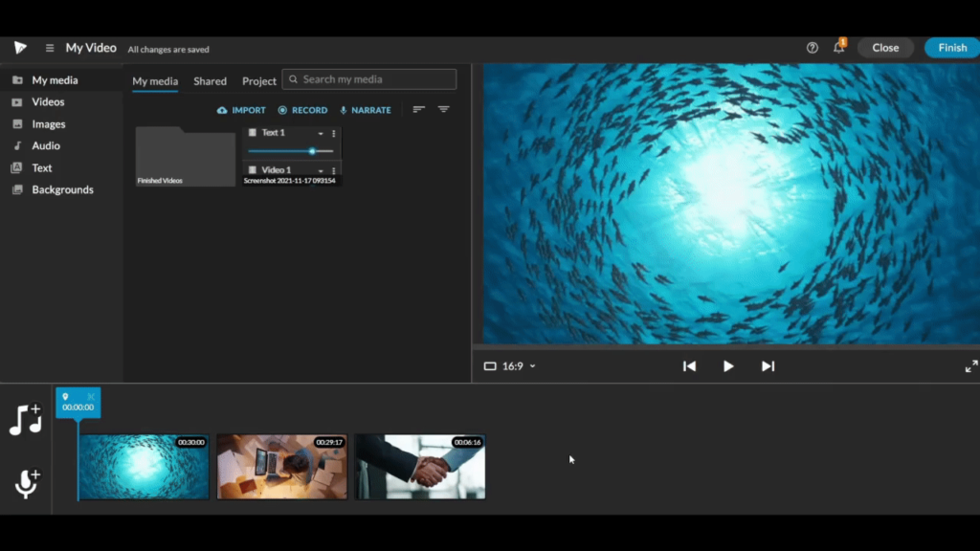Expand the Video 1 dropdown arrow
The image size is (980, 551).
point(321,170)
